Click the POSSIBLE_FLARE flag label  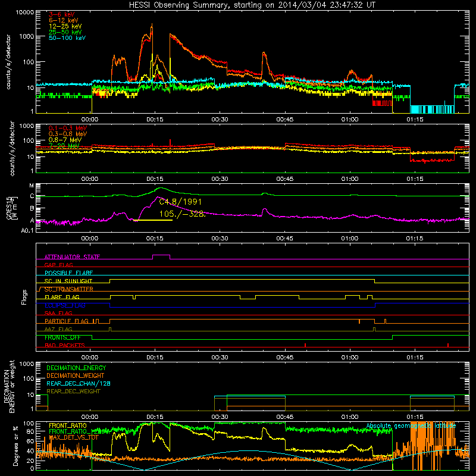pos(68,273)
